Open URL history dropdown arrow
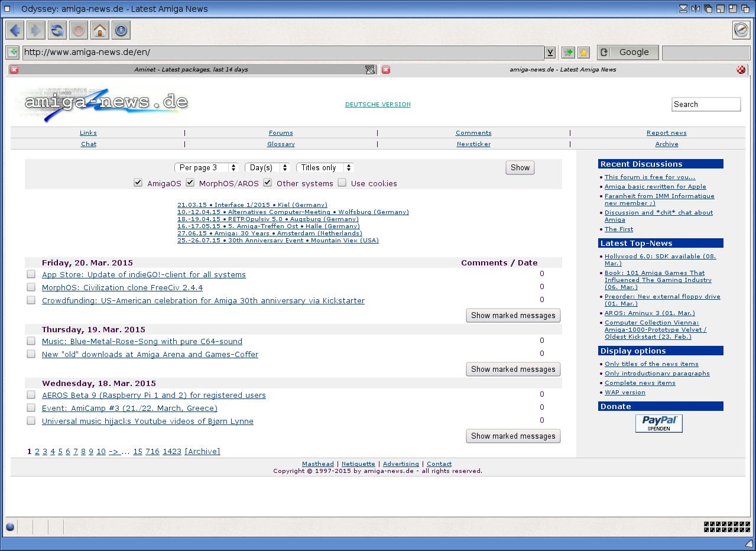The width and height of the screenshot is (756, 551). [x=550, y=53]
